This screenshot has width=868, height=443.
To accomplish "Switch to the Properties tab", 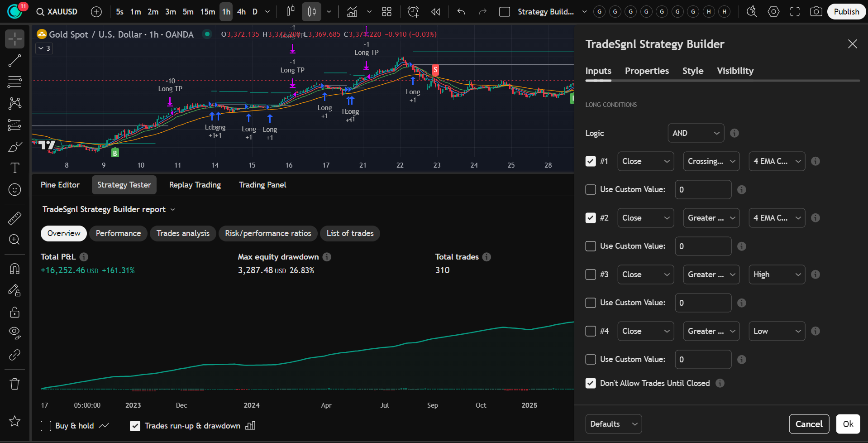I will [x=647, y=71].
